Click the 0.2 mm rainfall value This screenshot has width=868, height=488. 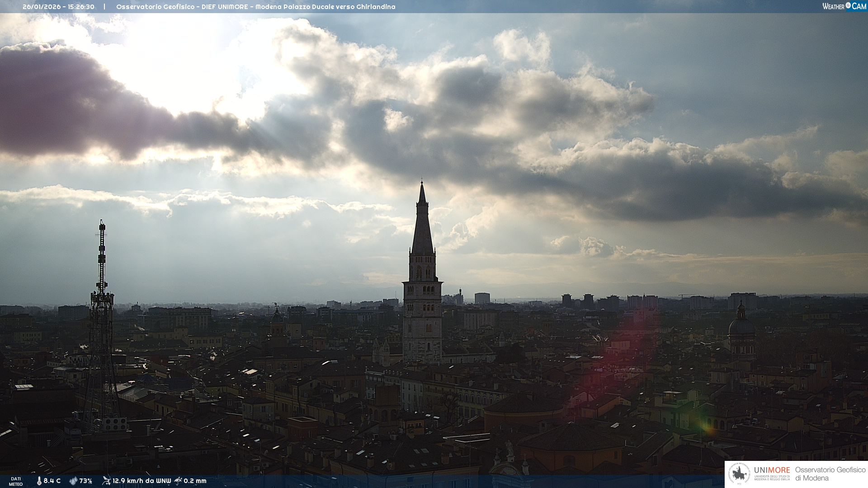195,481
